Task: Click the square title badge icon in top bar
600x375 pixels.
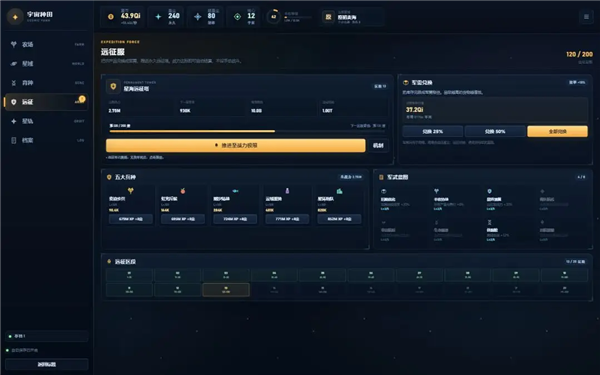Action: click(328, 17)
